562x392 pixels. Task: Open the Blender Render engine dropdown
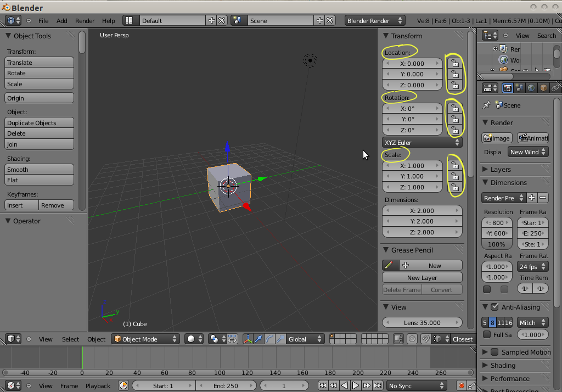tap(375, 20)
